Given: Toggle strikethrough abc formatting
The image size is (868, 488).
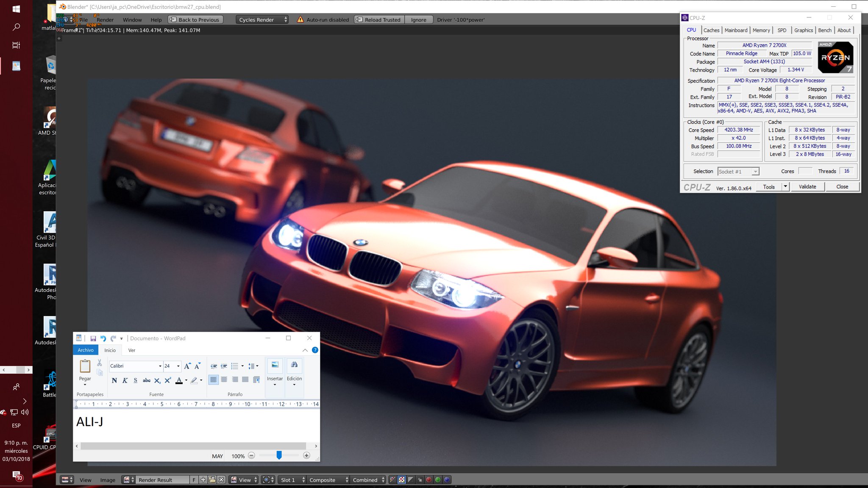Looking at the screenshot, I should click(147, 380).
